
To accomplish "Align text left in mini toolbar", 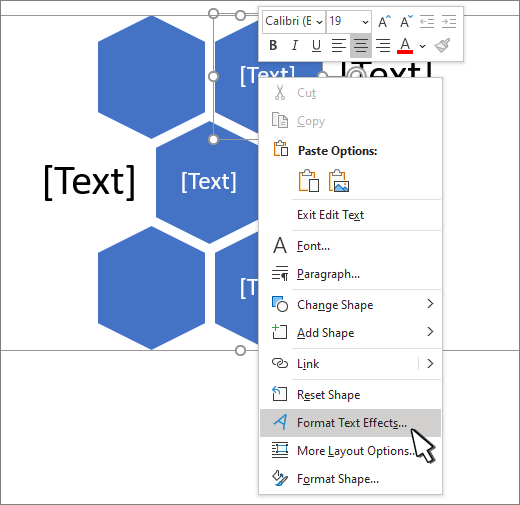I will coord(339,45).
